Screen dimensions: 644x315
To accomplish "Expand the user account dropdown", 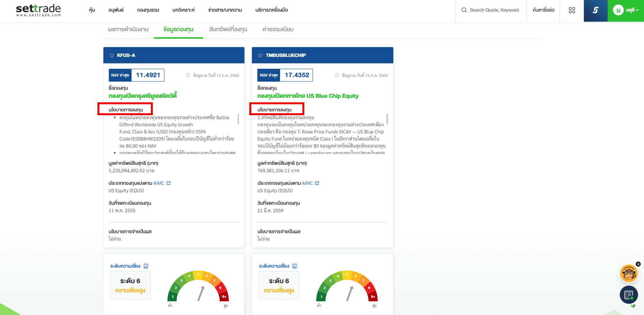I will tap(626, 10).
